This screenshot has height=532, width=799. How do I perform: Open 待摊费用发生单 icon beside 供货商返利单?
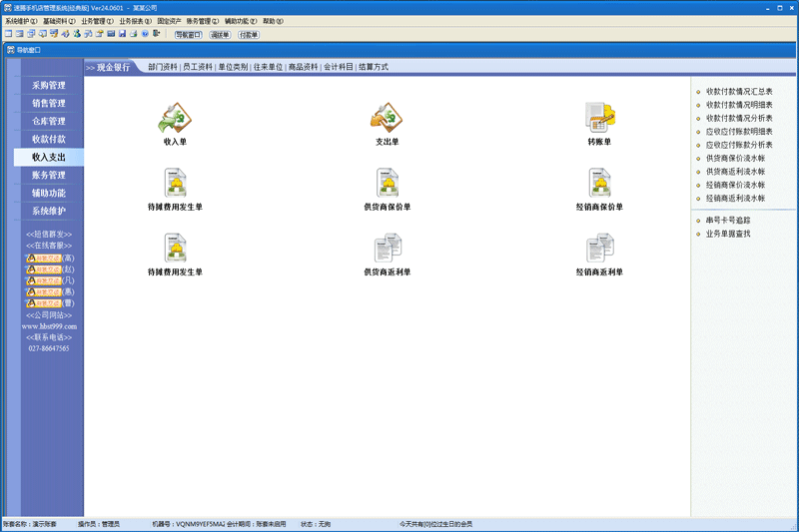175,248
